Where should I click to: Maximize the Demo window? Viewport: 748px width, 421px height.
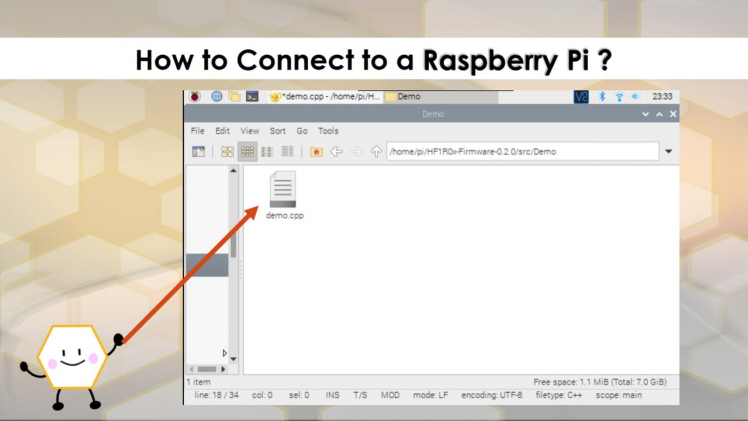659,114
